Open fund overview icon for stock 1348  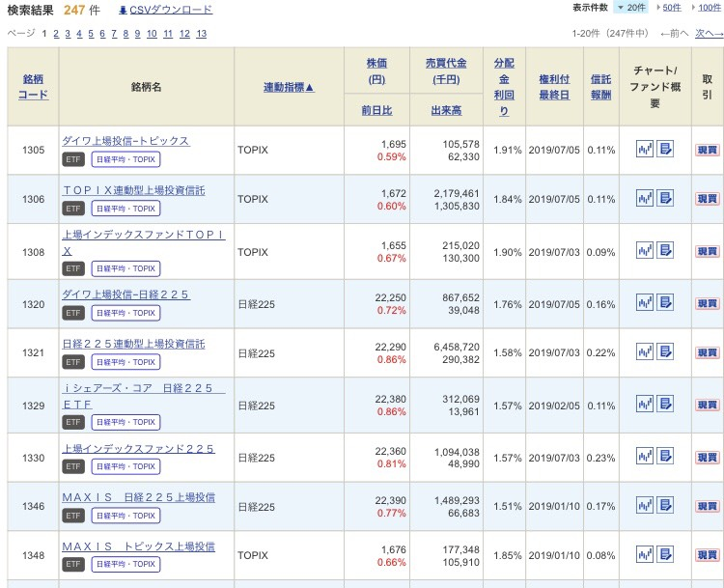pyautogui.click(x=665, y=555)
